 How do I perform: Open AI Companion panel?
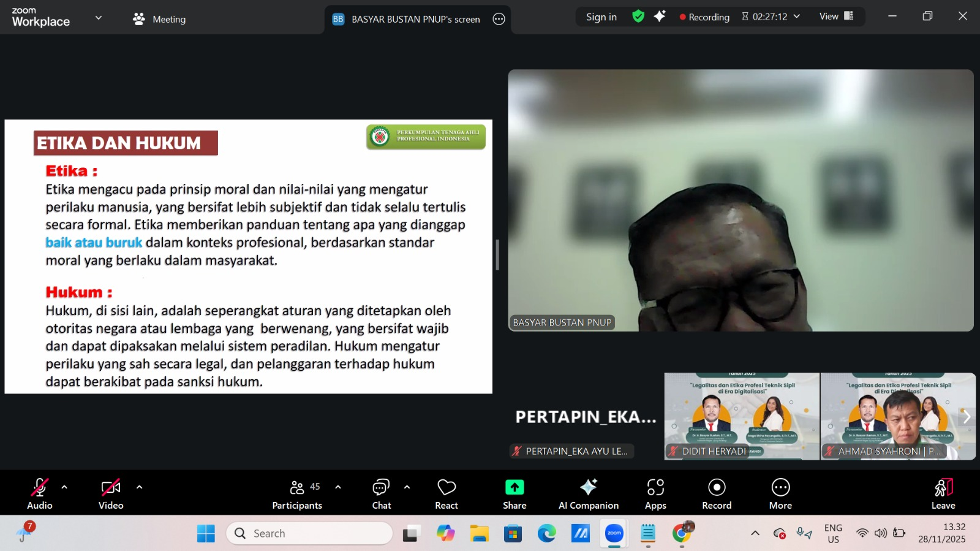point(588,493)
